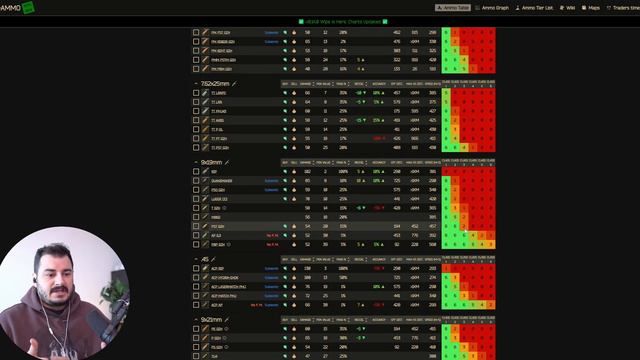
Task: Click the Quakemaker ammo name
Action: tap(222, 181)
